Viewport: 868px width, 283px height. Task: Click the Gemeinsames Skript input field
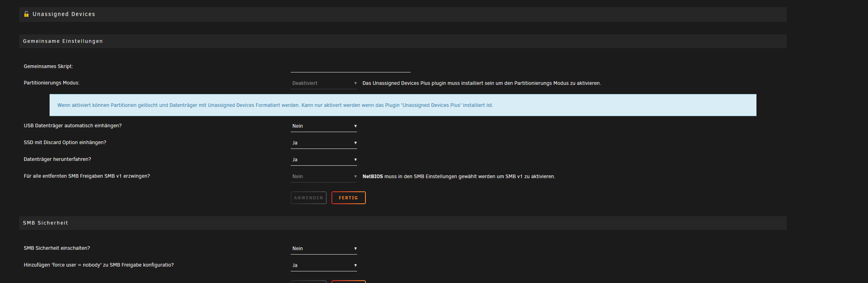pos(351,67)
